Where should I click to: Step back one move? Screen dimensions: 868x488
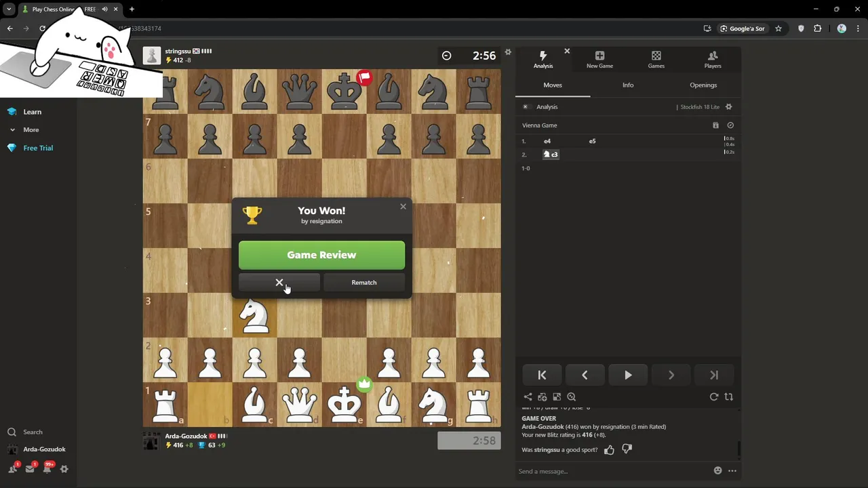coord(585,375)
